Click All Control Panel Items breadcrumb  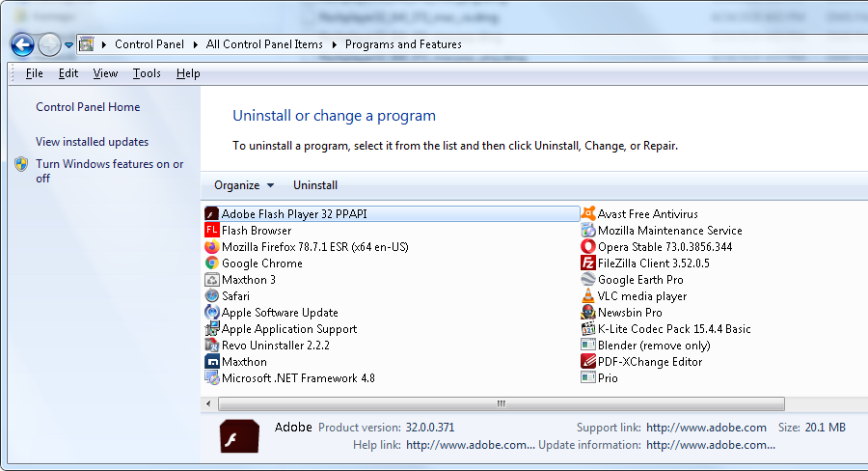click(264, 44)
